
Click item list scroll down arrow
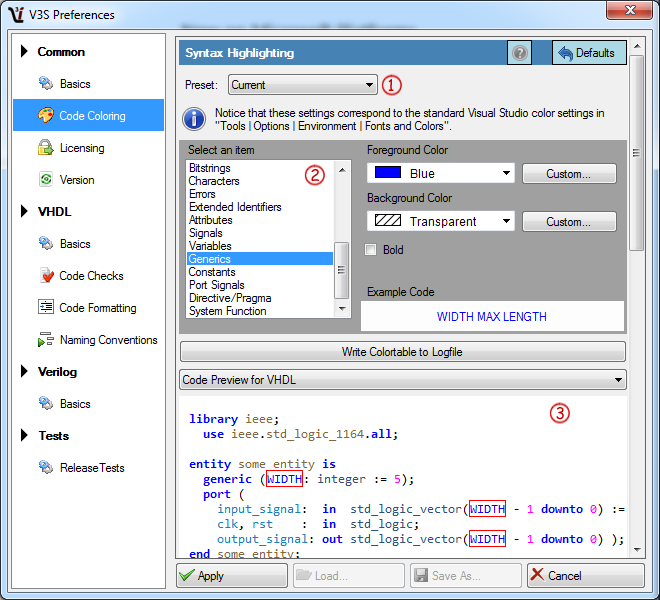click(342, 309)
